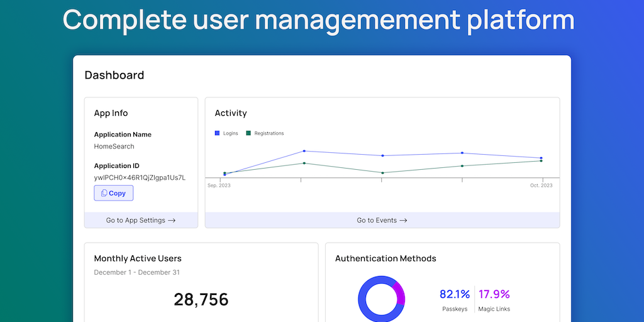Select the 17.9% Magic Links statistic
The height and width of the screenshot is (322, 644).
(494, 294)
